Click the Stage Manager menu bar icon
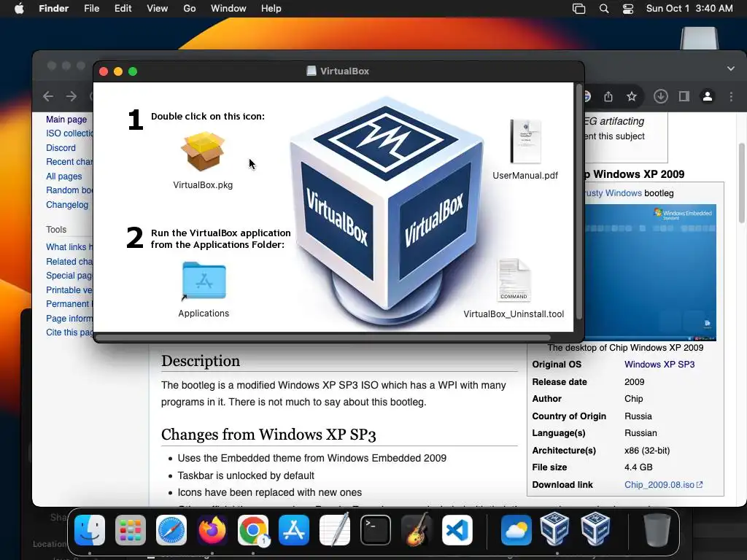This screenshot has height=560, width=747. (578, 9)
